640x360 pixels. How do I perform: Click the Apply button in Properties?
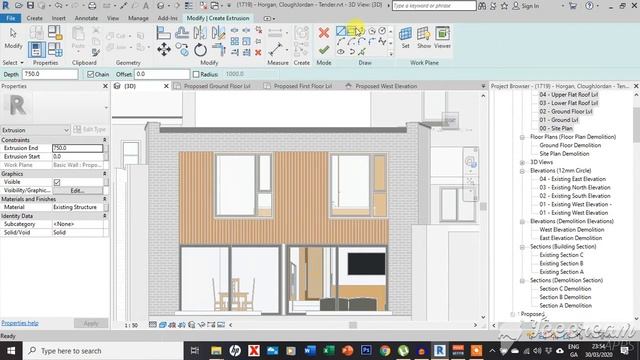[x=91, y=323]
